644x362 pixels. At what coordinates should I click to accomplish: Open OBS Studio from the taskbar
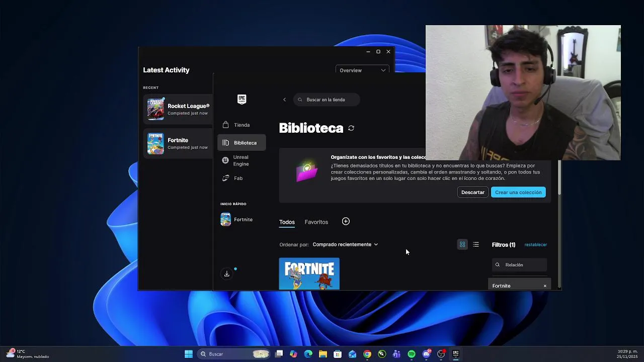click(x=441, y=354)
